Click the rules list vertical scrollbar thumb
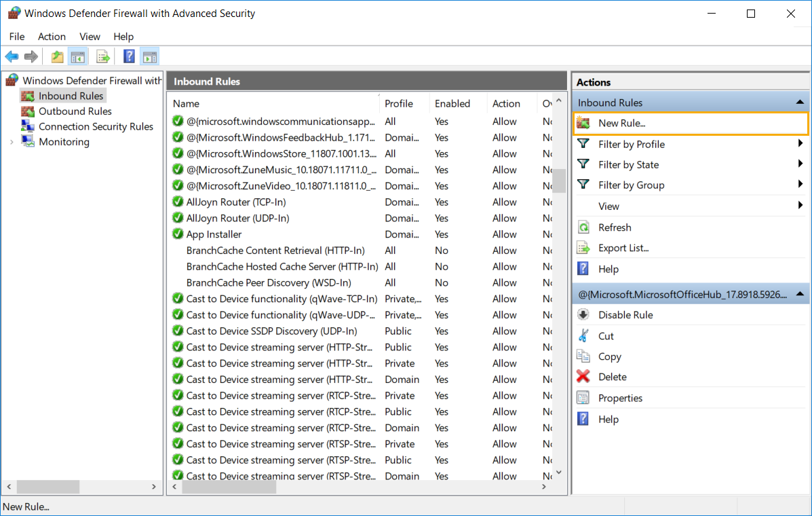This screenshot has width=812, height=516. tap(559, 181)
